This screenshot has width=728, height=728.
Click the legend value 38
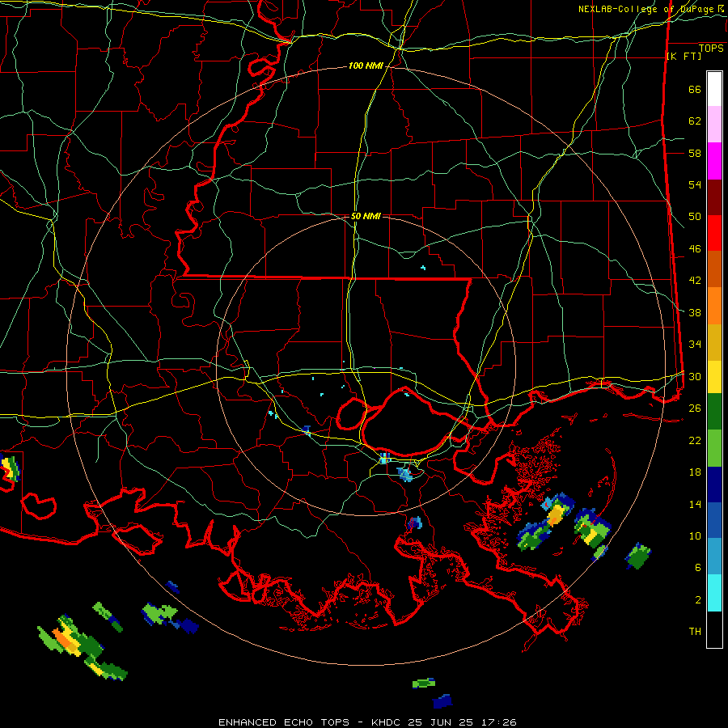[x=695, y=312]
